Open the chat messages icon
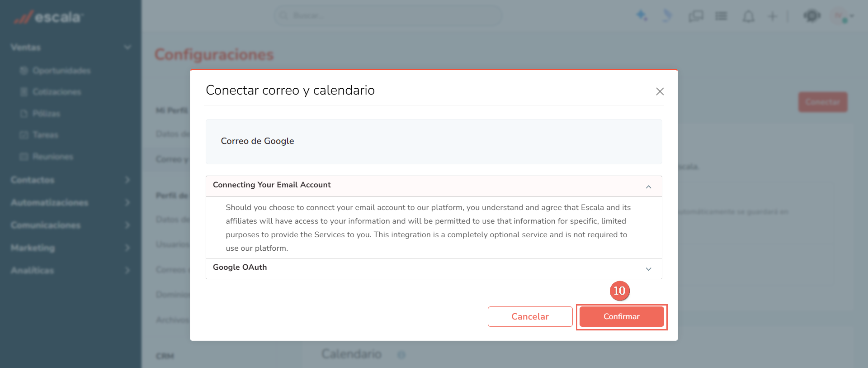This screenshot has width=868, height=368. (x=696, y=17)
